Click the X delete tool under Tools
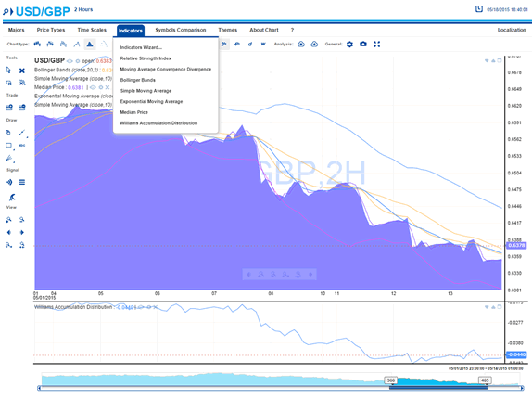Screen dimensions: 532x399 click(x=22, y=71)
